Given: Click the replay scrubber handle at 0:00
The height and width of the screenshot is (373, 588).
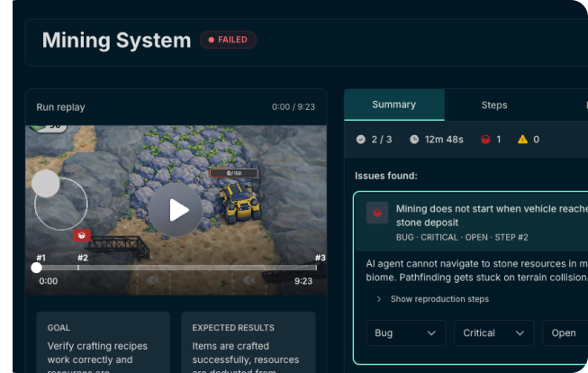Looking at the screenshot, I should [37, 268].
